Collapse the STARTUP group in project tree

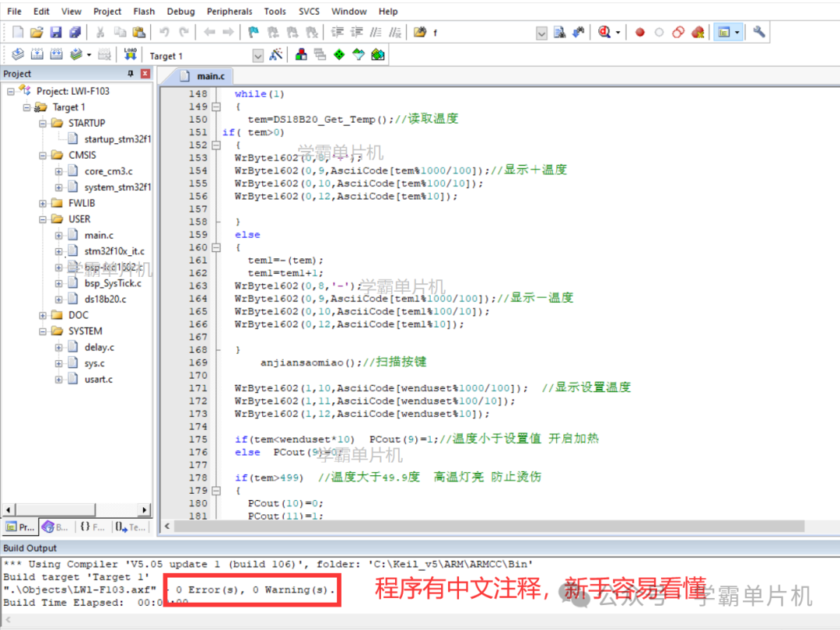(x=42, y=123)
